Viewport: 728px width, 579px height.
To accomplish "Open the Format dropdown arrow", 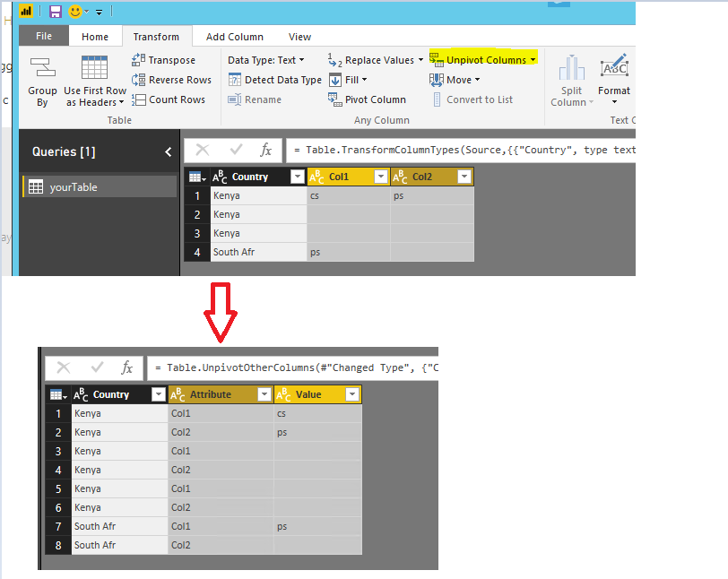I will click(614, 102).
